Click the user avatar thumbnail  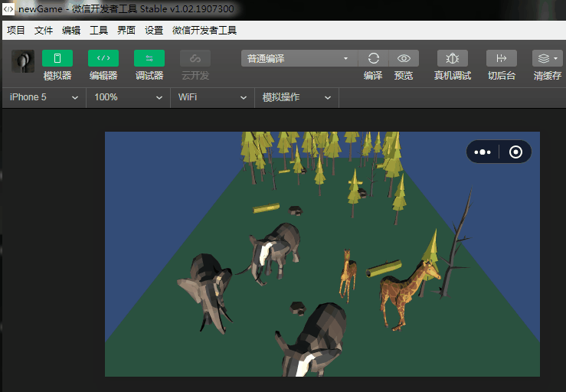click(x=23, y=61)
